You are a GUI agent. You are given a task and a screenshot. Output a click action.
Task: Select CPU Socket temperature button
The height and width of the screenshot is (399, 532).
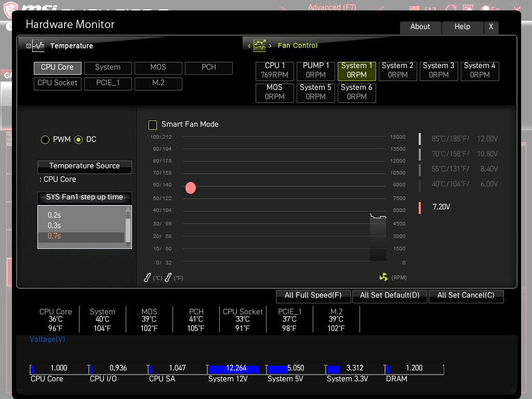(x=57, y=83)
